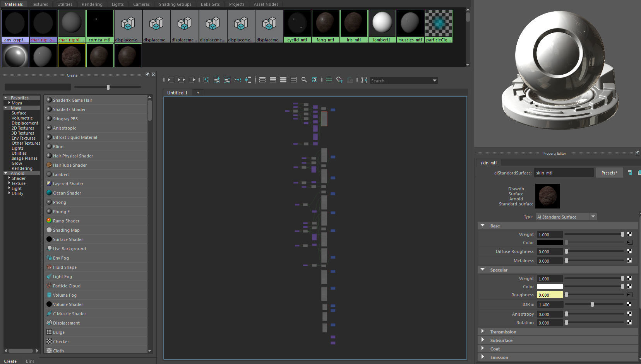Select the lambert1 material swatch

pyautogui.click(x=382, y=26)
